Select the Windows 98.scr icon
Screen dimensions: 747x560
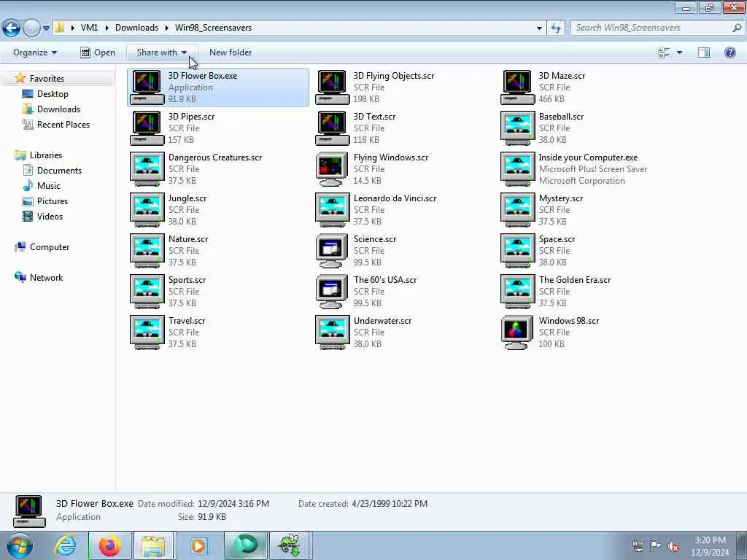click(517, 332)
